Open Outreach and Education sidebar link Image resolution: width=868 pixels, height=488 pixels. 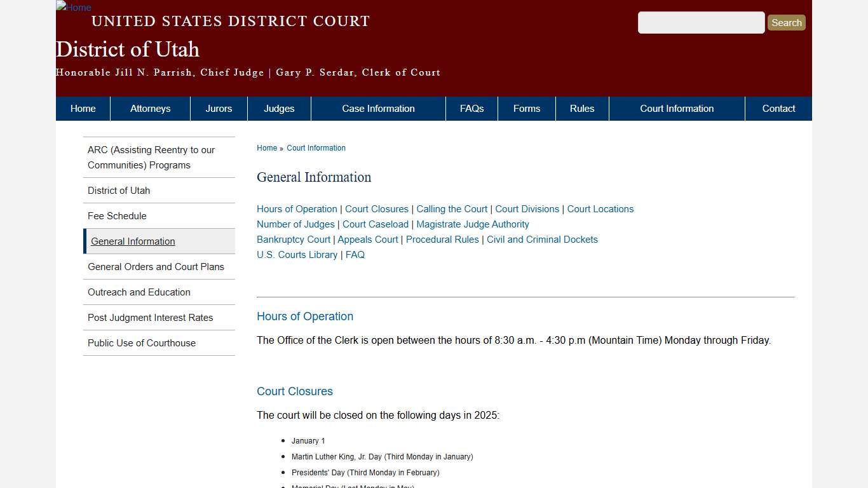click(x=139, y=292)
